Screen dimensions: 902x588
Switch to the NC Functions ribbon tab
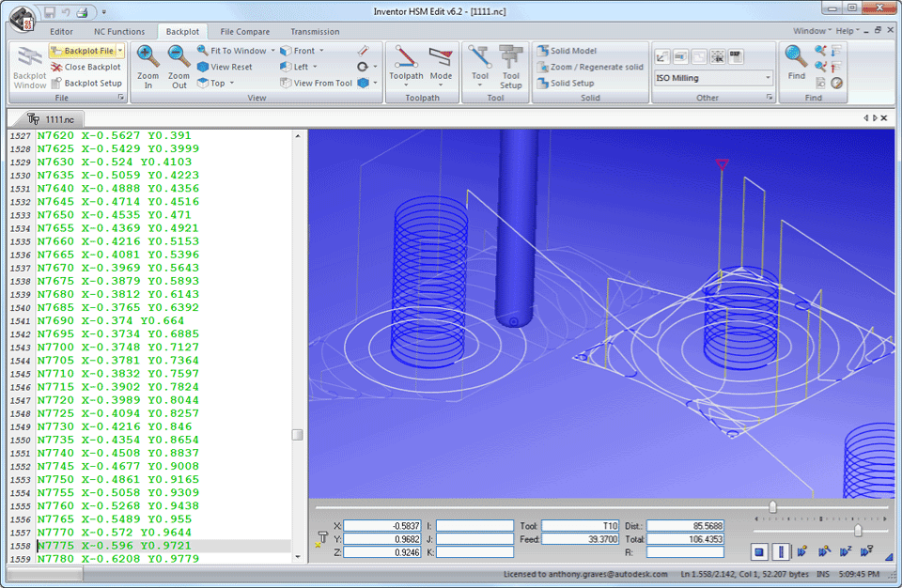pos(119,32)
